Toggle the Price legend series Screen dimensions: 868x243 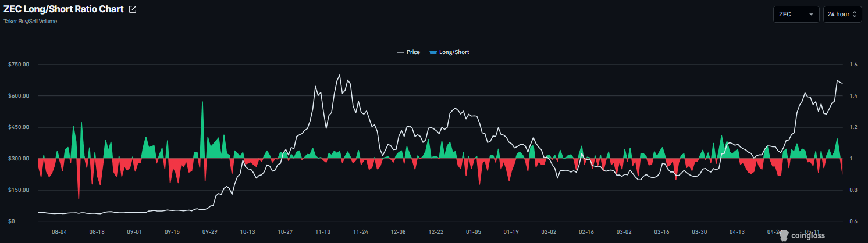point(408,52)
